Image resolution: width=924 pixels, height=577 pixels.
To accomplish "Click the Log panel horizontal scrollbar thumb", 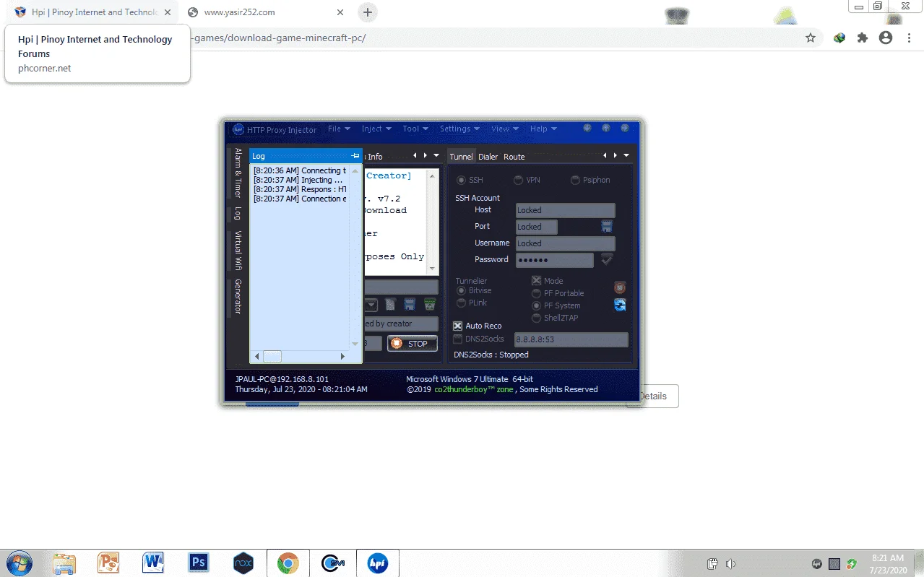I will pos(272,356).
